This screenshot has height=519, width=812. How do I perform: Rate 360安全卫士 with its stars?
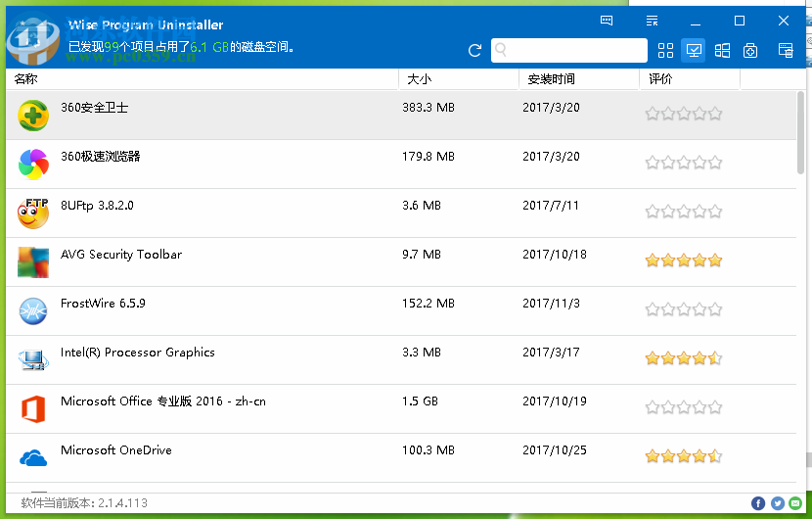684,114
